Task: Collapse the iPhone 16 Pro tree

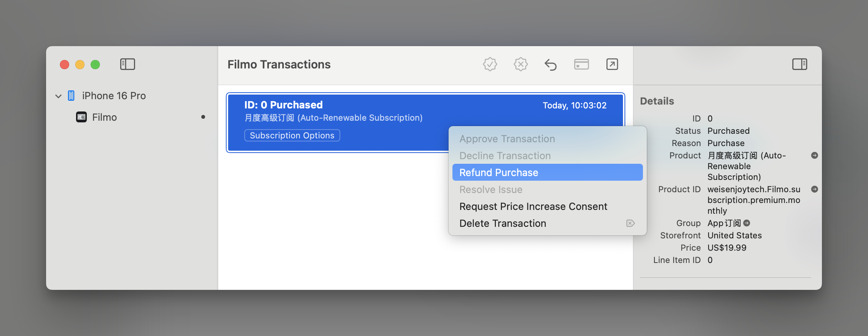Action: (x=58, y=96)
